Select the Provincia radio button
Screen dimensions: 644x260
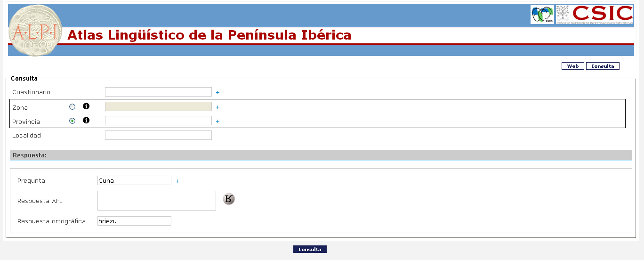pyautogui.click(x=72, y=121)
